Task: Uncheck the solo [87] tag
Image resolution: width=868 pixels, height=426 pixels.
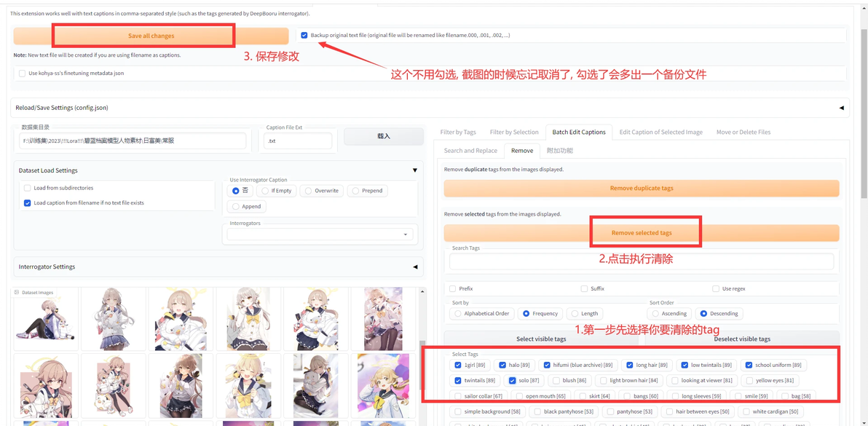Action: (513, 381)
